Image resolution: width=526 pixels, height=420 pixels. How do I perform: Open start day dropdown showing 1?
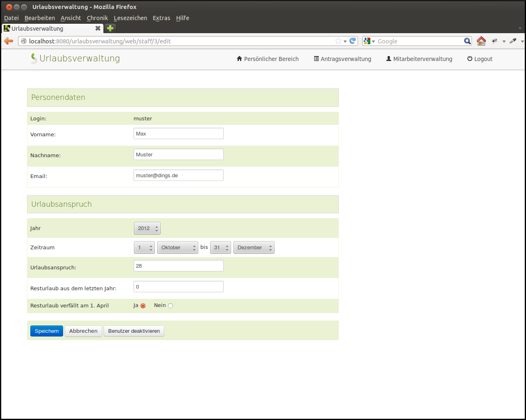coord(144,248)
